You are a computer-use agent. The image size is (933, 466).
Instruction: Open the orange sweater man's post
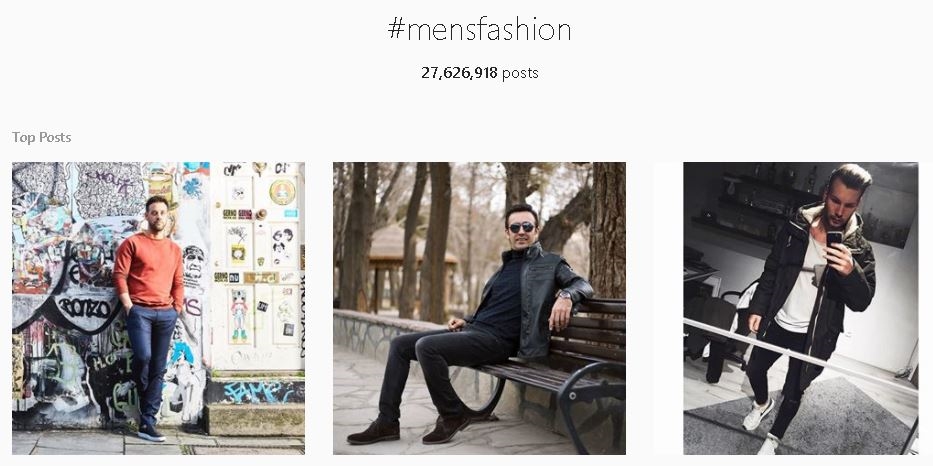158,308
